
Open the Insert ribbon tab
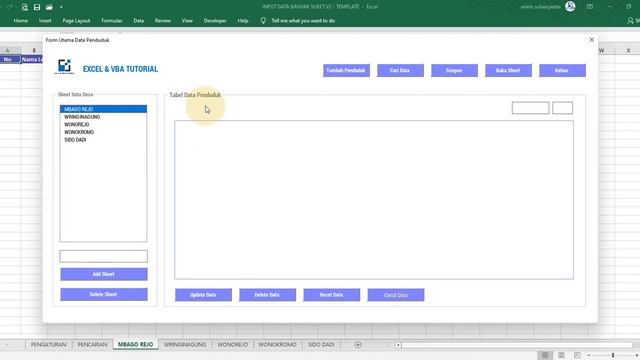coord(45,20)
